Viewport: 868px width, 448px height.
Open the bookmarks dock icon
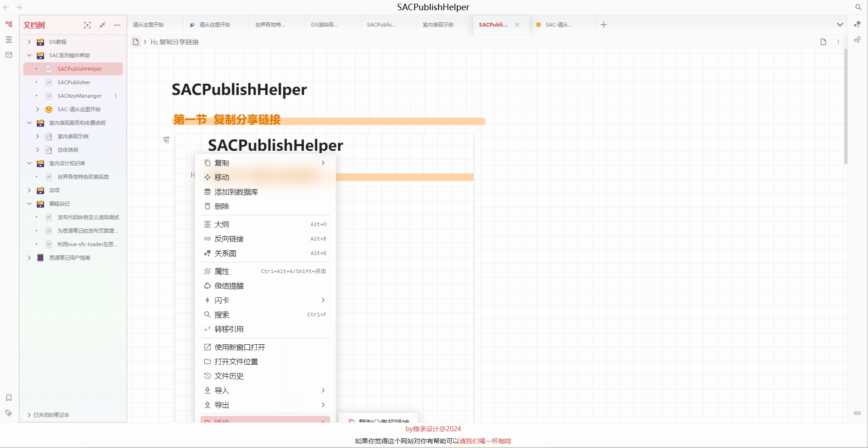coord(9,398)
